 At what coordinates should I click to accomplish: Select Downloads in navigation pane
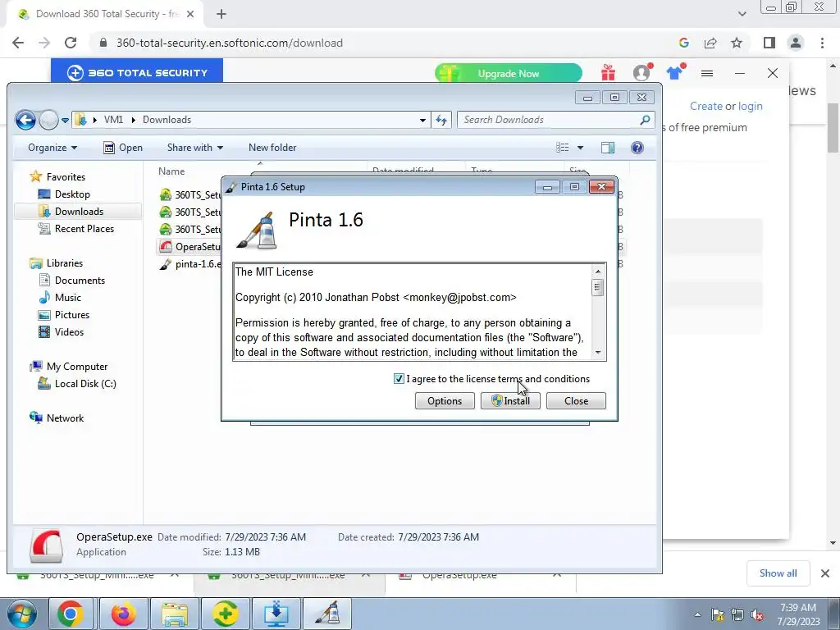pyautogui.click(x=79, y=211)
